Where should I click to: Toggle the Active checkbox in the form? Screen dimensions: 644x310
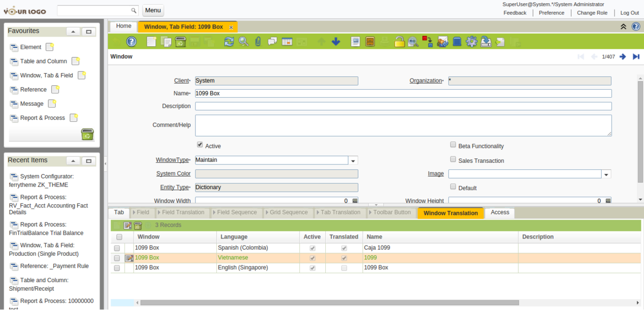tap(200, 145)
